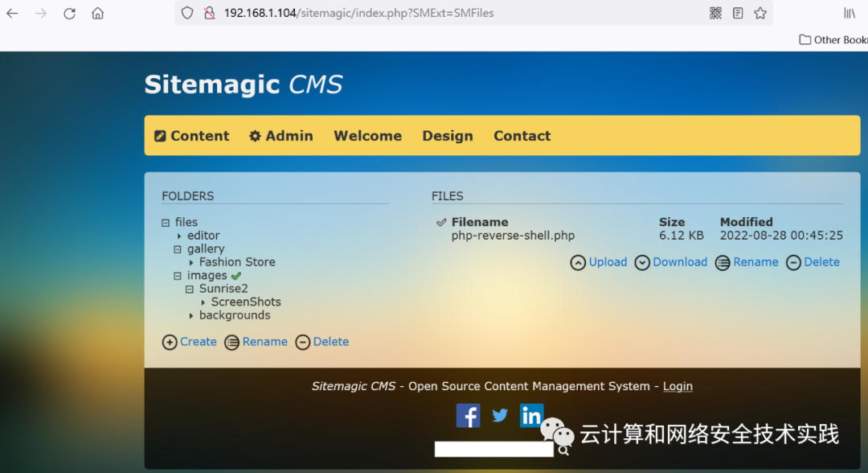Viewport: 868px width, 473px height.
Task: Click the insecure connection padlock icon
Action: pos(209,13)
